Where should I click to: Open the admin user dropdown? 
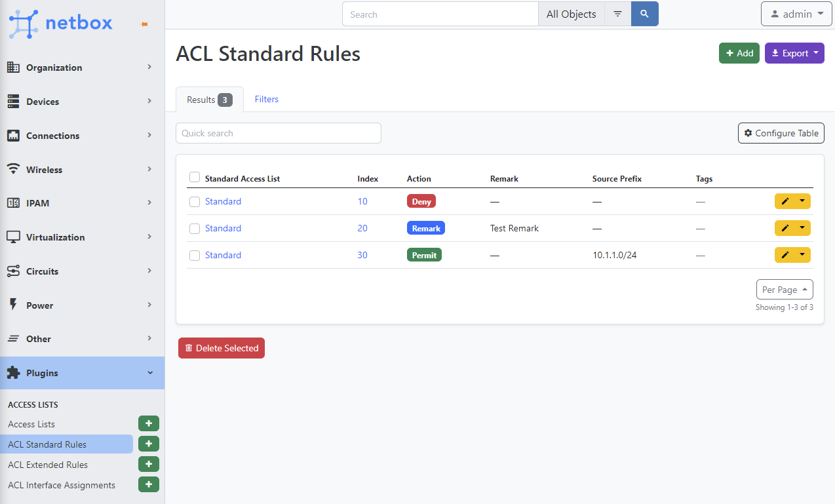coord(796,14)
